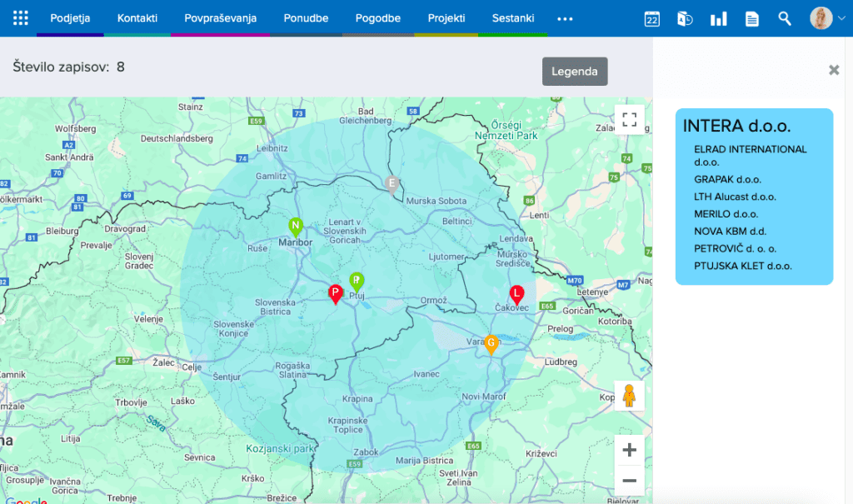Image resolution: width=853 pixels, height=504 pixels.
Task: Select the contacts history icon
Action: coord(685,17)
